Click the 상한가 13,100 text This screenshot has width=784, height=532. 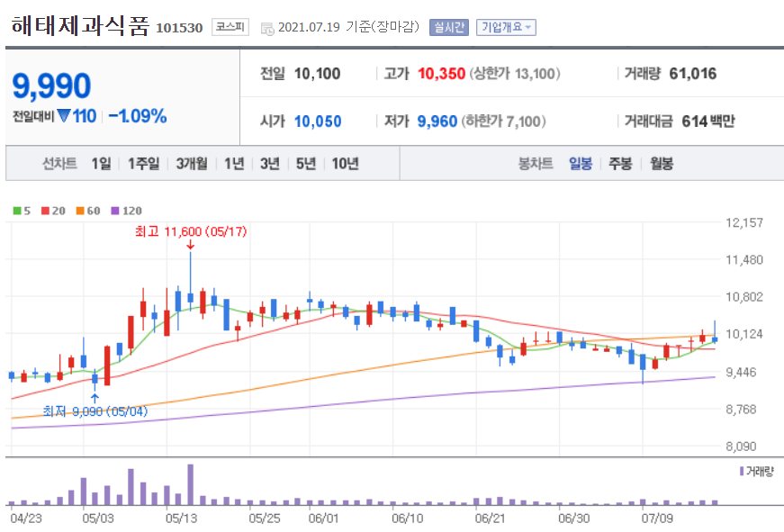point(515,74)
